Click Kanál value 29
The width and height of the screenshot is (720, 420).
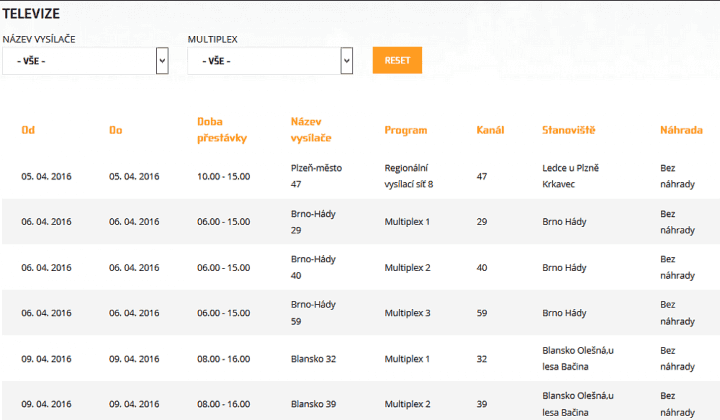pos(482,222)
